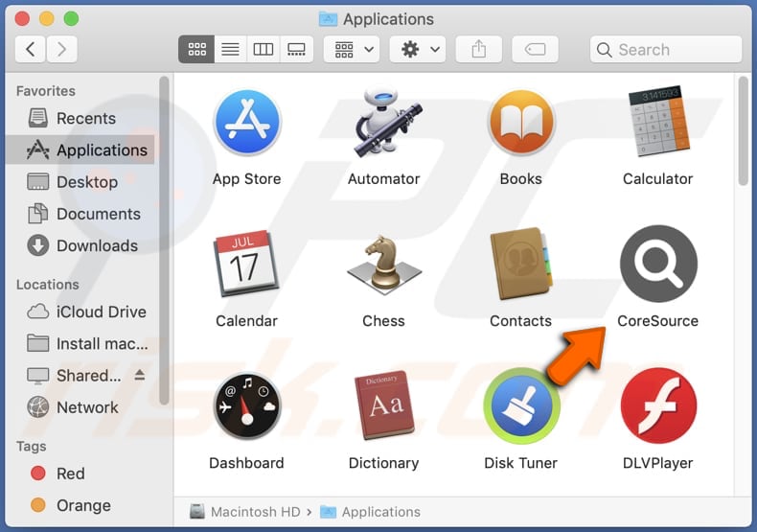
Task: Select Applications in the sidebar
Action: click(80, 150)
